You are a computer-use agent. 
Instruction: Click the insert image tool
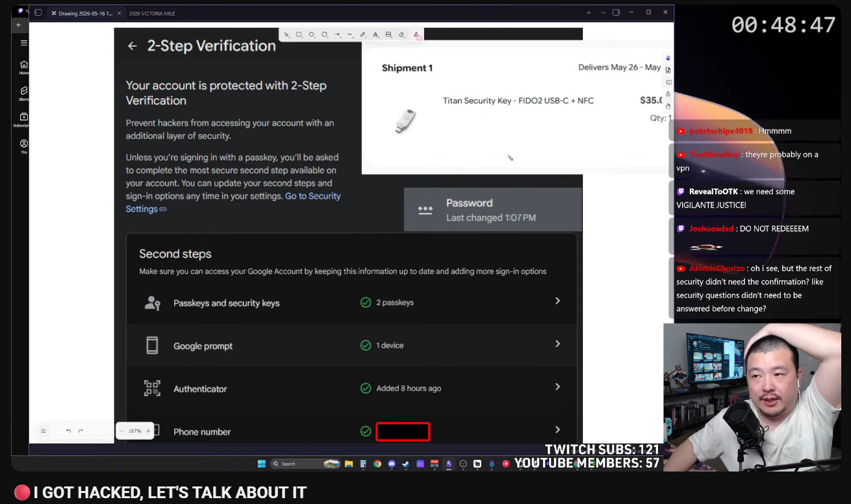388,34
